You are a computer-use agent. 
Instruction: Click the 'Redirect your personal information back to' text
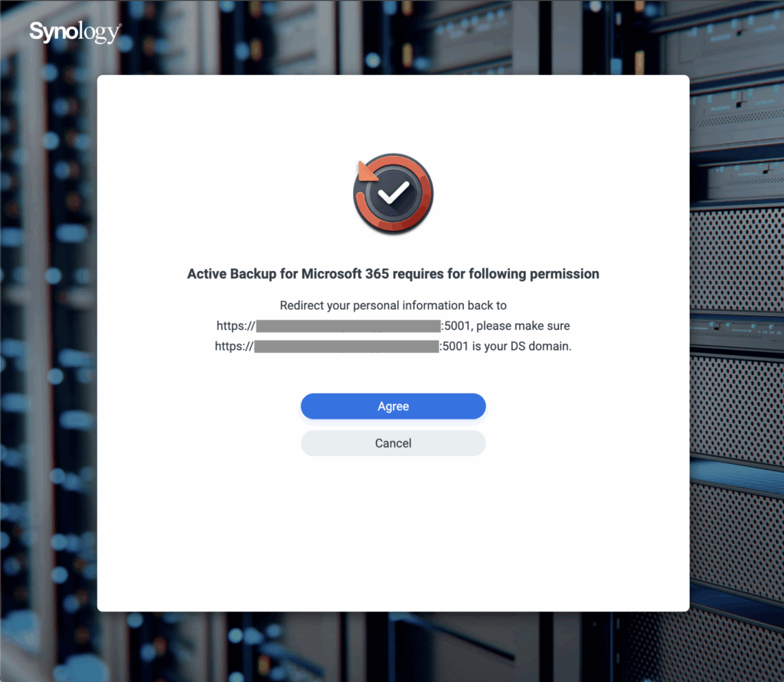pyautogui.click(x=393, y=305)
